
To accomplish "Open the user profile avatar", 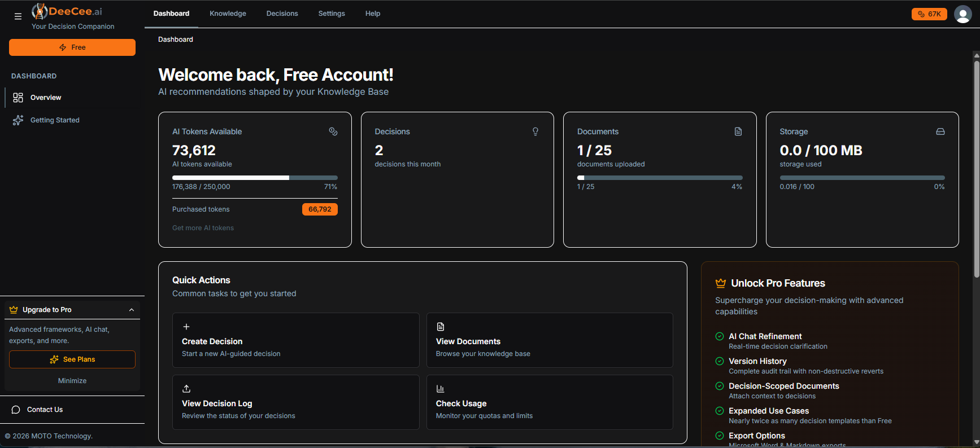I will click(x=962, y=14).
